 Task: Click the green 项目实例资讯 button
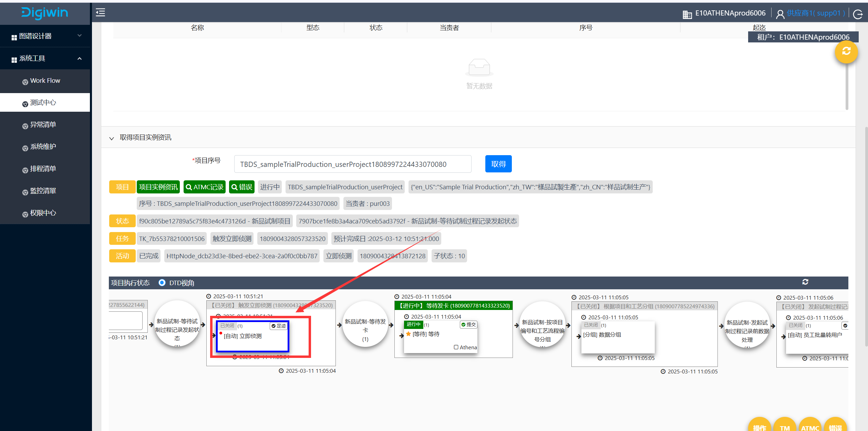click(158, 187)
